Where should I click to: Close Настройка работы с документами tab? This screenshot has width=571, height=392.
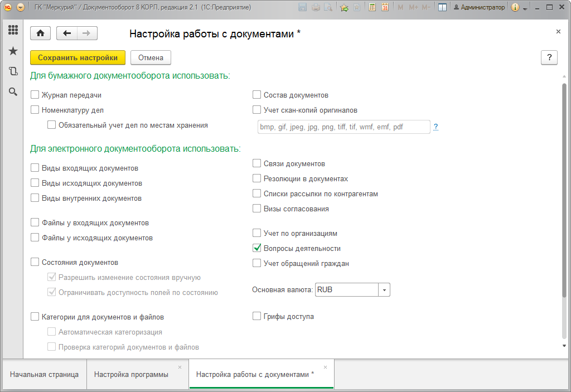(x=326, y=367)
